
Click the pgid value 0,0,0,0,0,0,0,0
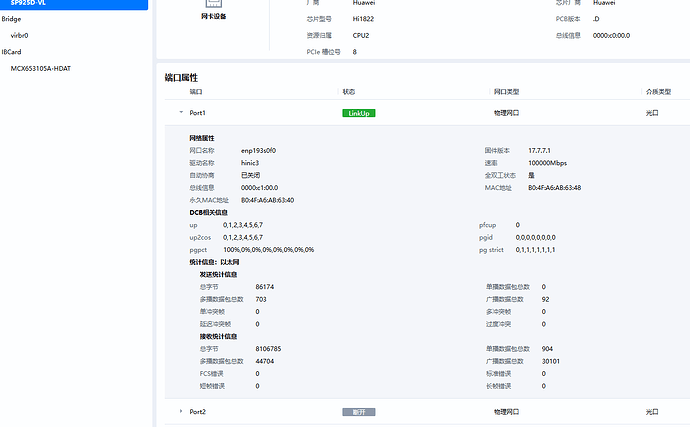tap(536, 237)
